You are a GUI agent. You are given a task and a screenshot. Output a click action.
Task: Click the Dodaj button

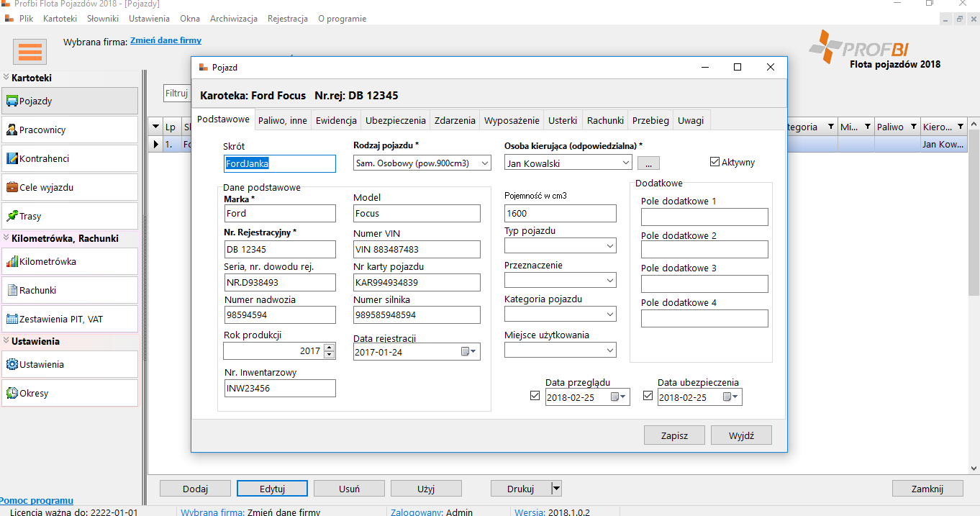[195, 489]
